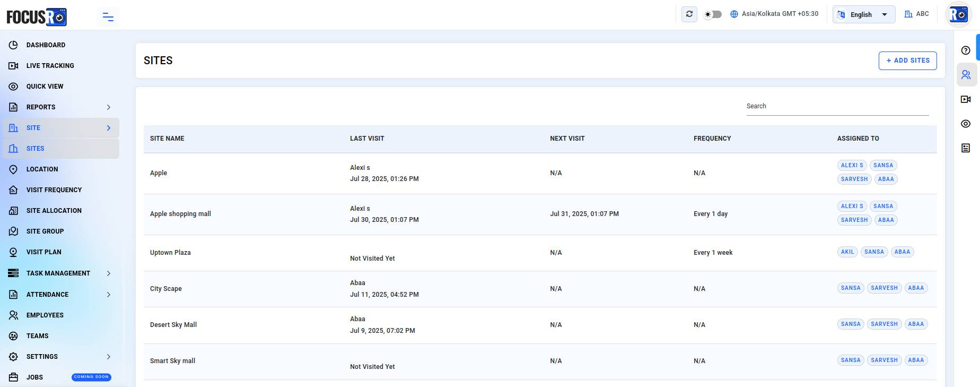Open the Uptown Plaza site row
980x387 pixels.
[x=540, y=253]
